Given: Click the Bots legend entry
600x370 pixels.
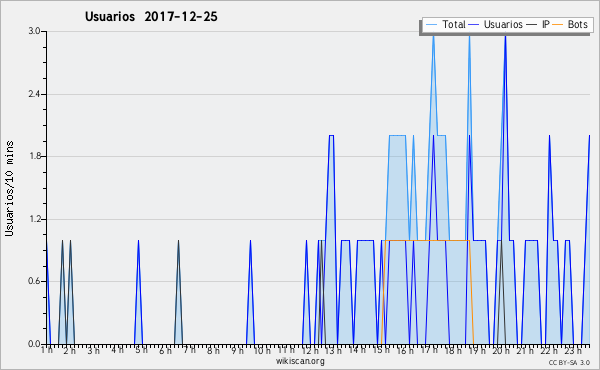Looking at the screenshot, I should (x=570, y=24).
